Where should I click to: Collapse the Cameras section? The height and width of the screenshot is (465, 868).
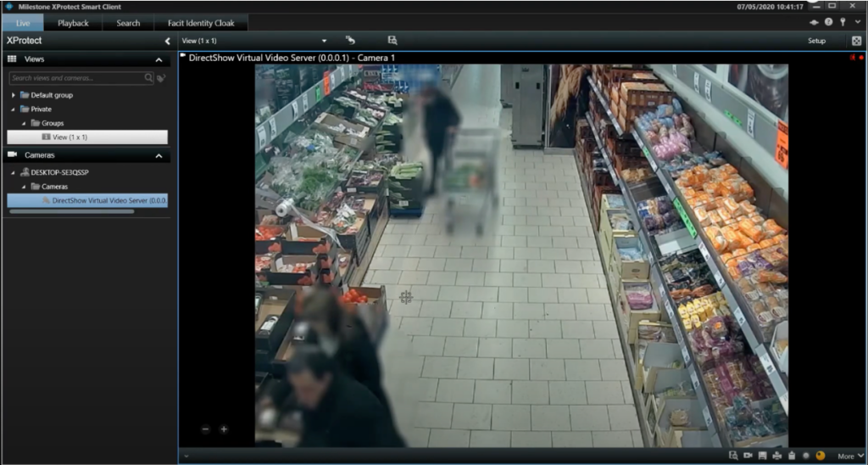[x=159, y=156]
